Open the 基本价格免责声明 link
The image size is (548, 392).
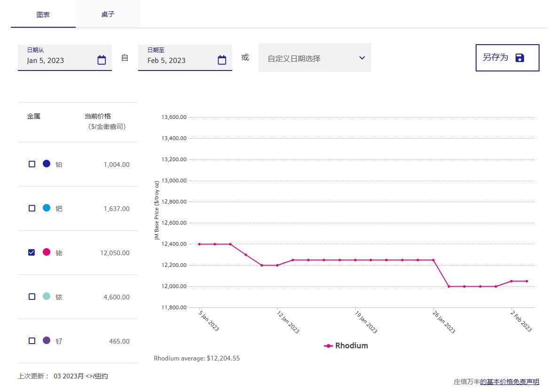pos(509,382)
